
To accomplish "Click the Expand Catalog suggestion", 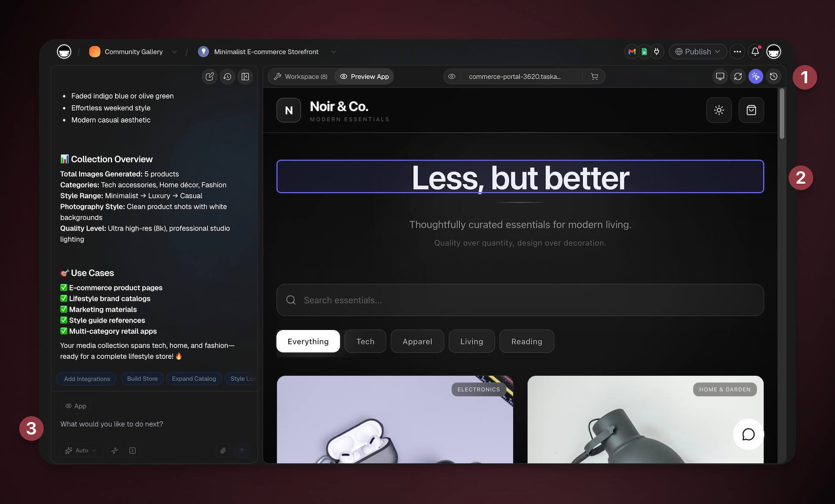I will (194, 379).
